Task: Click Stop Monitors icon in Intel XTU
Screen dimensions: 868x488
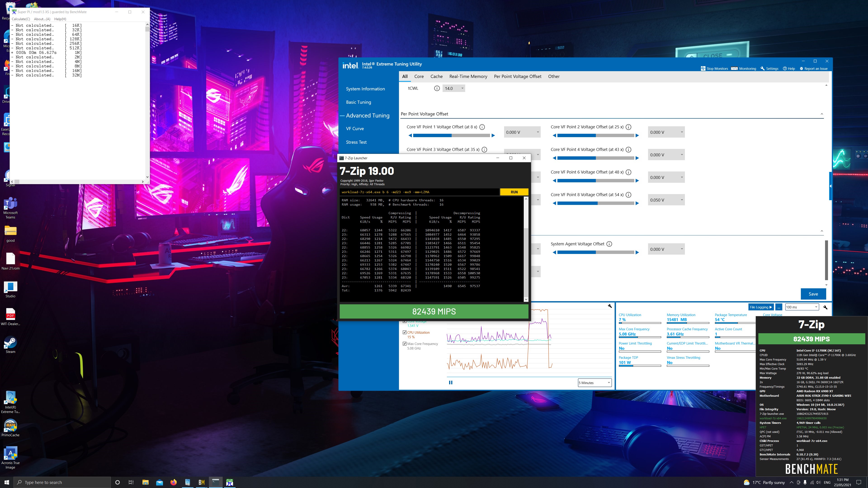Action: coord(703,68)
